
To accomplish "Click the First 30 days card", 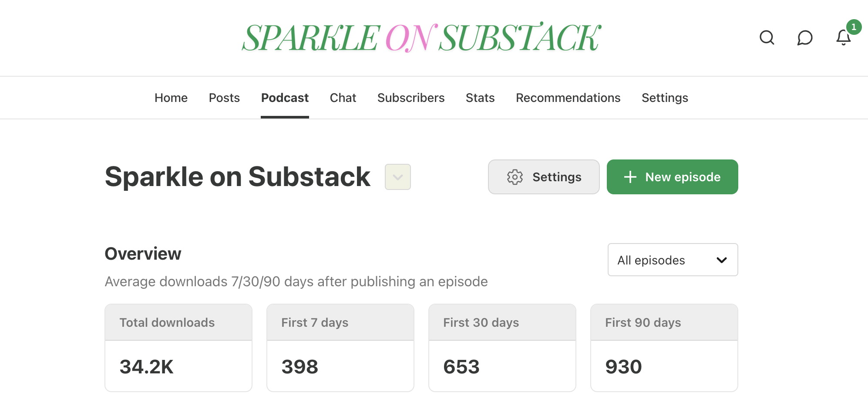I will pos(502,348).
